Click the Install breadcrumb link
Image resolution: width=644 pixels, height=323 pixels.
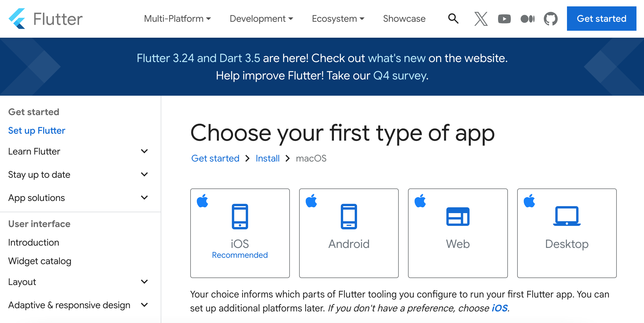[x=268, y=158]
